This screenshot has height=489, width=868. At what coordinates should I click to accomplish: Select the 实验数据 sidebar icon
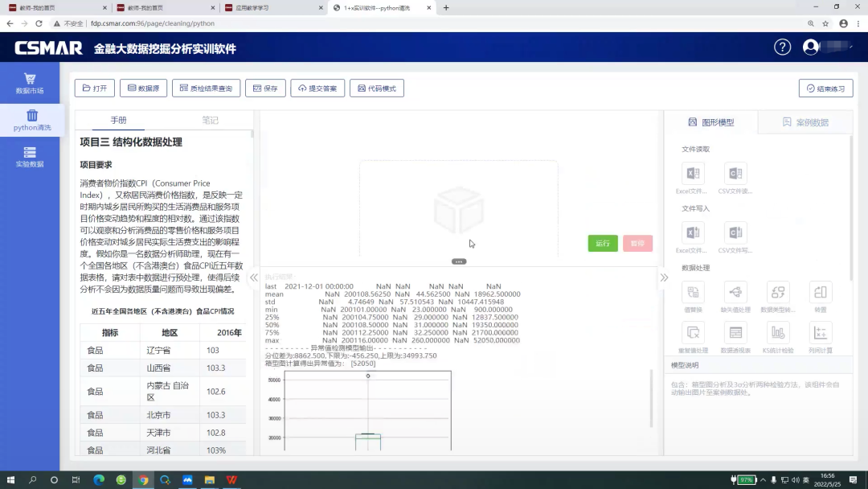30,156
